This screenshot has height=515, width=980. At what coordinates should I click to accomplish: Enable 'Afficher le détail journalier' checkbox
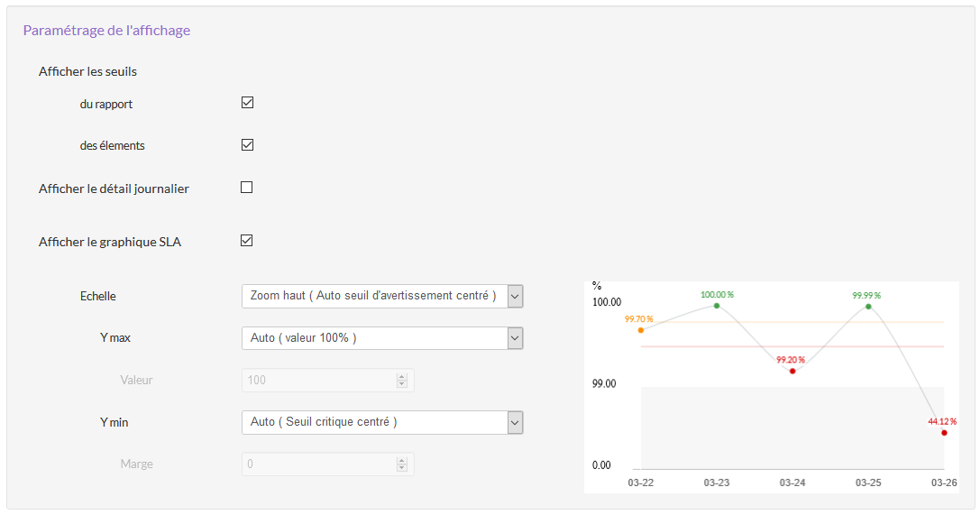(247, 188)
